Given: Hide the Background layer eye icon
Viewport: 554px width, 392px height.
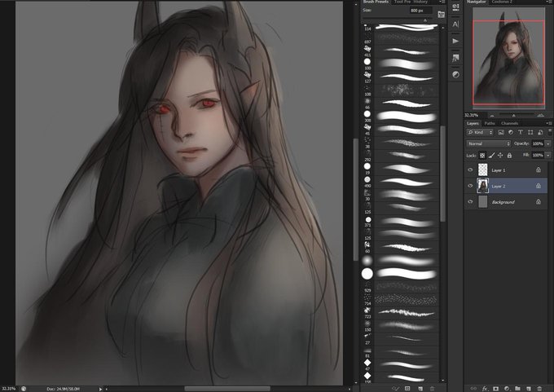Looking at the screenshot, I should click(x=470, y=202).
